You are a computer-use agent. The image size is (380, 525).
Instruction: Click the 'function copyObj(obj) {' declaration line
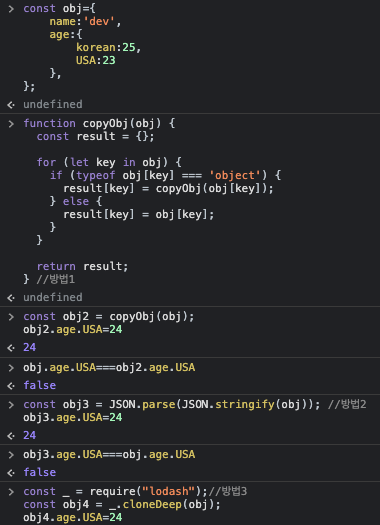coord(99,123)
